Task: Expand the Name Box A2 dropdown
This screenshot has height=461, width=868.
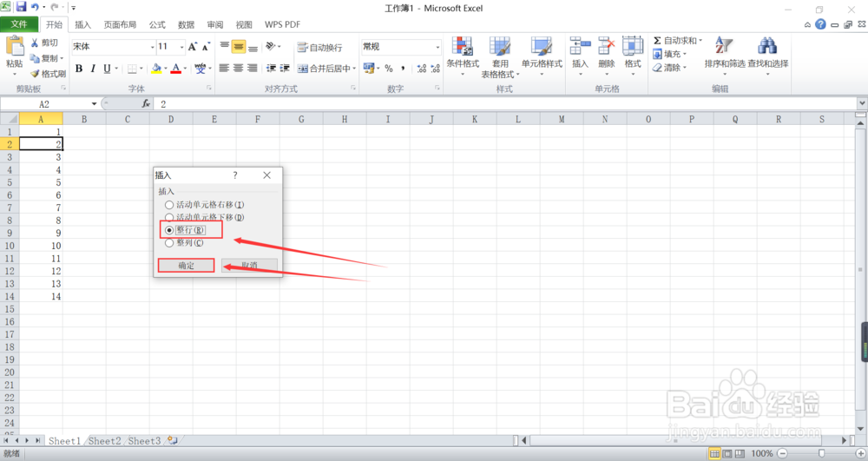Action: tap(94, 103)
